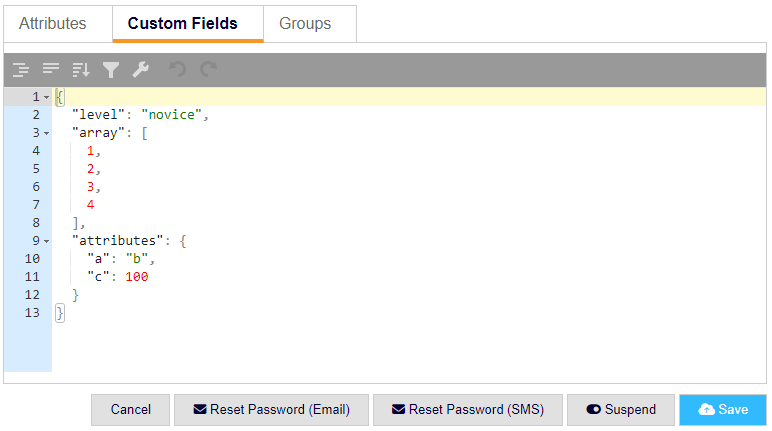Collapse the "array" fold arrow on line 3

click(46, 133)
